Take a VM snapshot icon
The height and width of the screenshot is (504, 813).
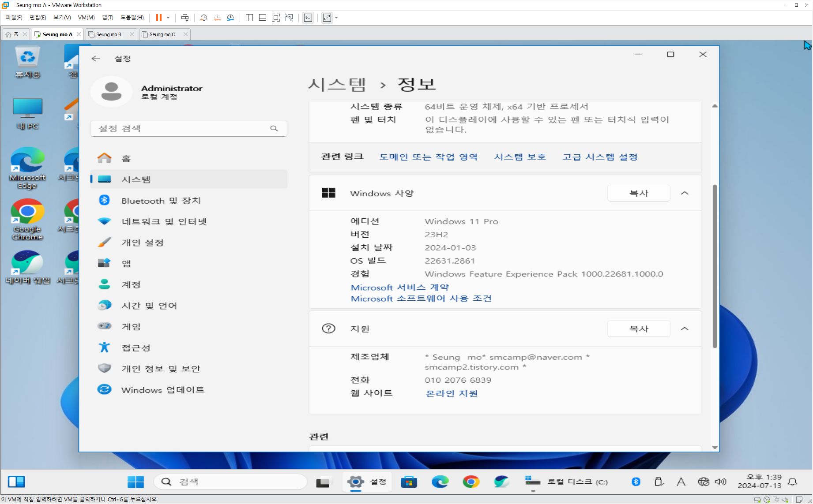(203, 18)
